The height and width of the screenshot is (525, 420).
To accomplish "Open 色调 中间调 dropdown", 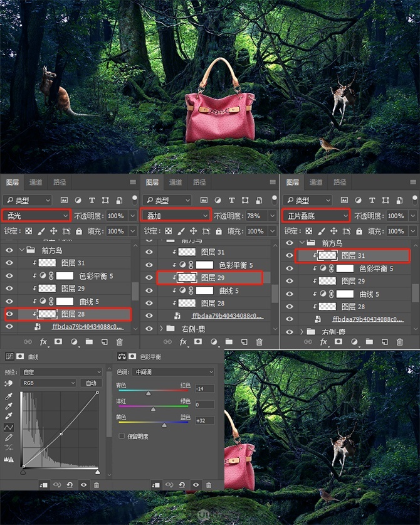I will pos(173,372).
